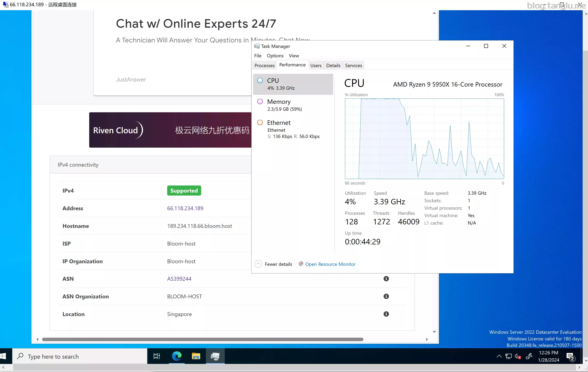Click the muted volume tray icon

(x=518, y=356)
